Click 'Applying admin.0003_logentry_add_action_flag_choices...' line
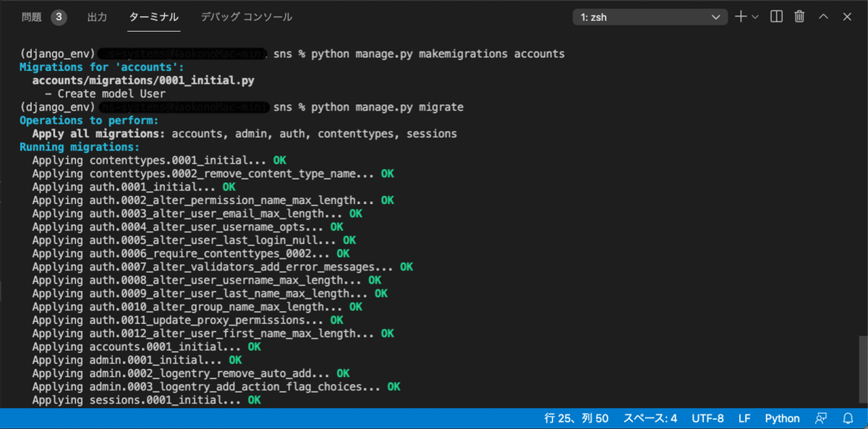Viewport: 868px width, 429px height. point(216,386)
